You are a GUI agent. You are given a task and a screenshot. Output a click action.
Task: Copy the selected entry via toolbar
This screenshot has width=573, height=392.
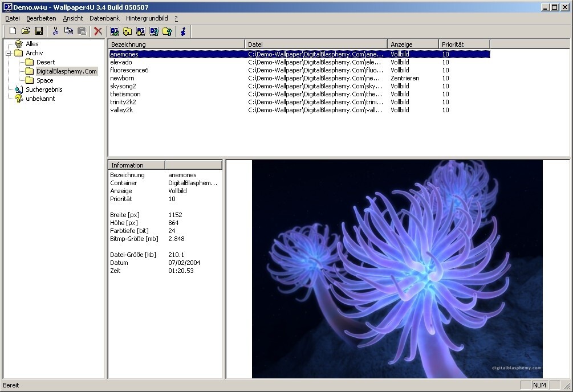coord(68,31)
